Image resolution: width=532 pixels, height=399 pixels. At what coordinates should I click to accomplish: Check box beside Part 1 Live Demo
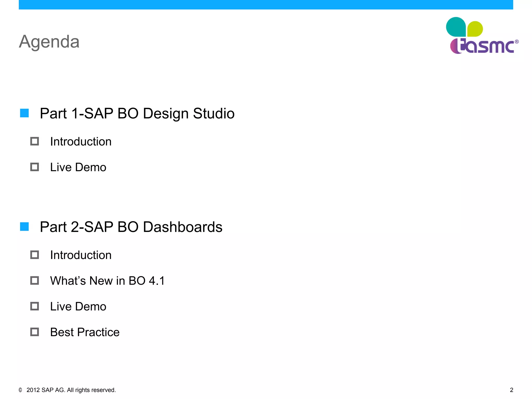[x=35, y=167]
